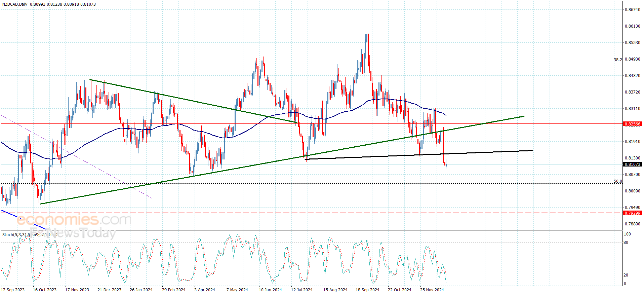Select the red dashed horizontal level line
The width and height of the screenshot is (644, 294).
pyautogui.click(x=311, y=213)
